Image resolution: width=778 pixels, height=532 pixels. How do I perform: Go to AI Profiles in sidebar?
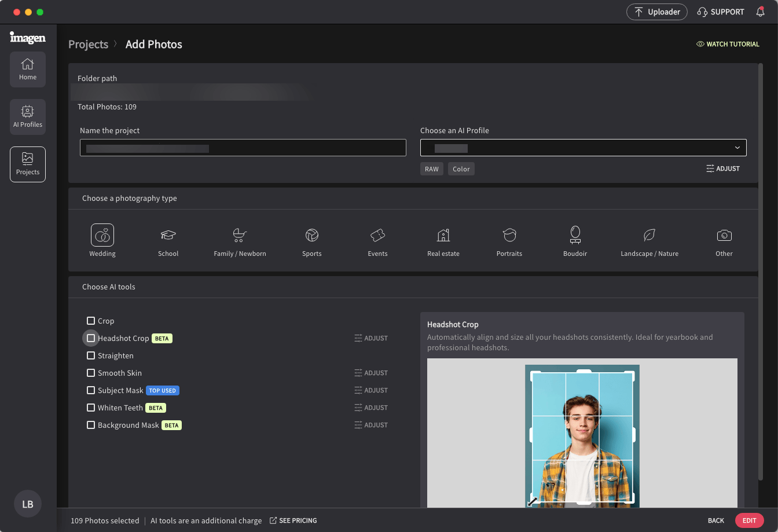coord(28,117)
